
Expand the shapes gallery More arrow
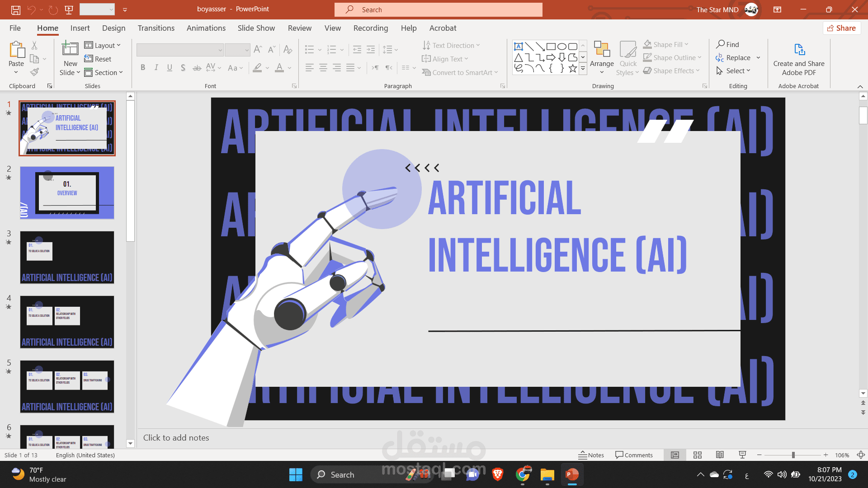pyautogui.click(x=583, y=68)
